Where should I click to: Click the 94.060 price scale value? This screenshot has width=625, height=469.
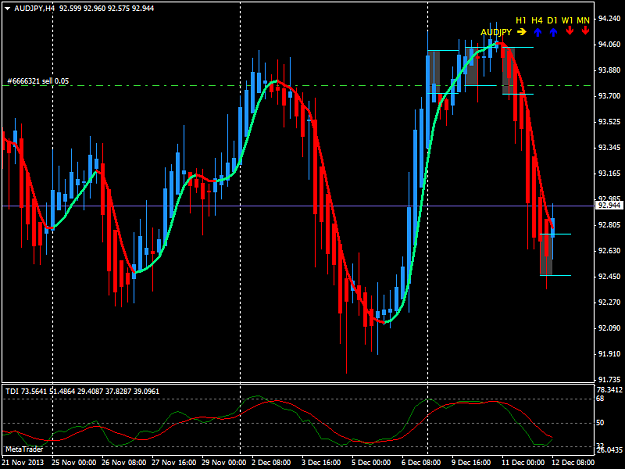[609, 44]
